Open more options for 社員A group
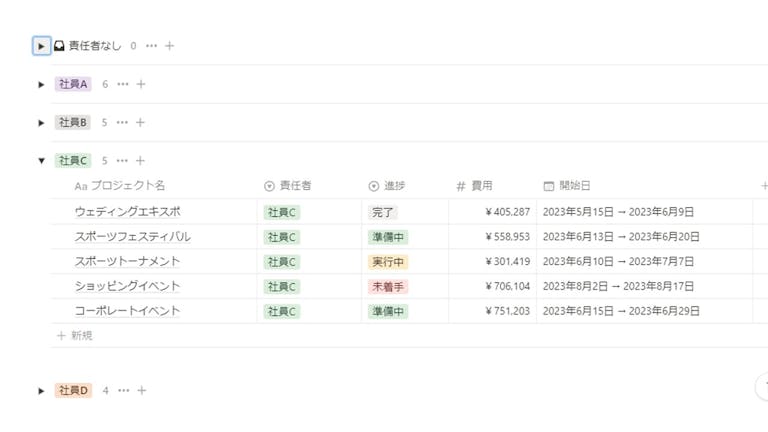 coord(122,84)
